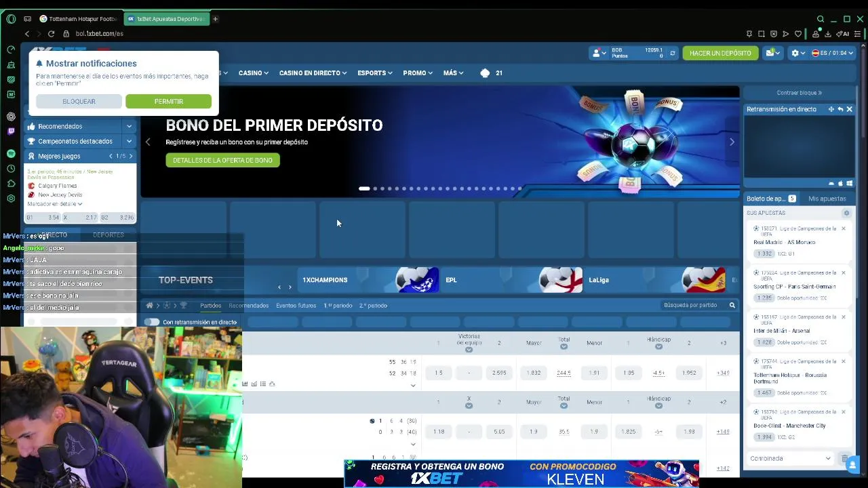The width and height of the screenshot is (868, 488).
Task: Click the gift icon beside 21
Action: pos(485,73)
